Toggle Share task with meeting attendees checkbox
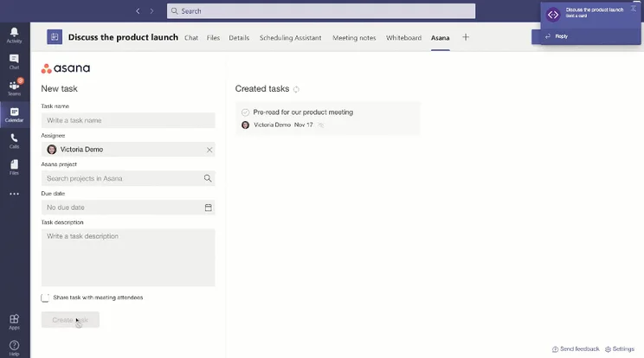Image resolution: width=644 pixels, height=358 pixels. coord(45,297)
